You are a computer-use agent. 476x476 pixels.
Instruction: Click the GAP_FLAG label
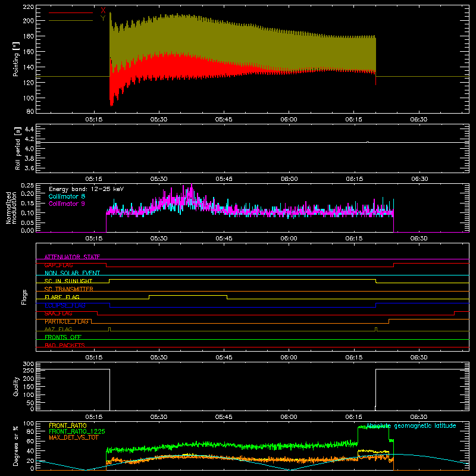click(58, 265)
